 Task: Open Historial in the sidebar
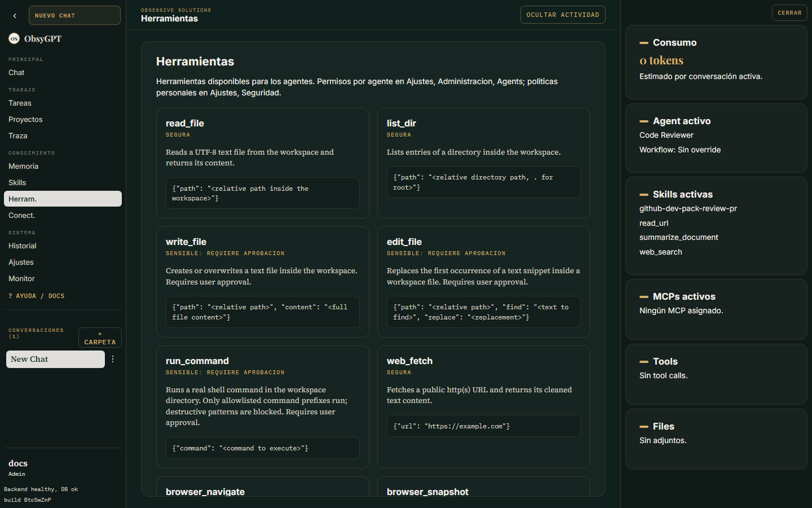(63, 246)
